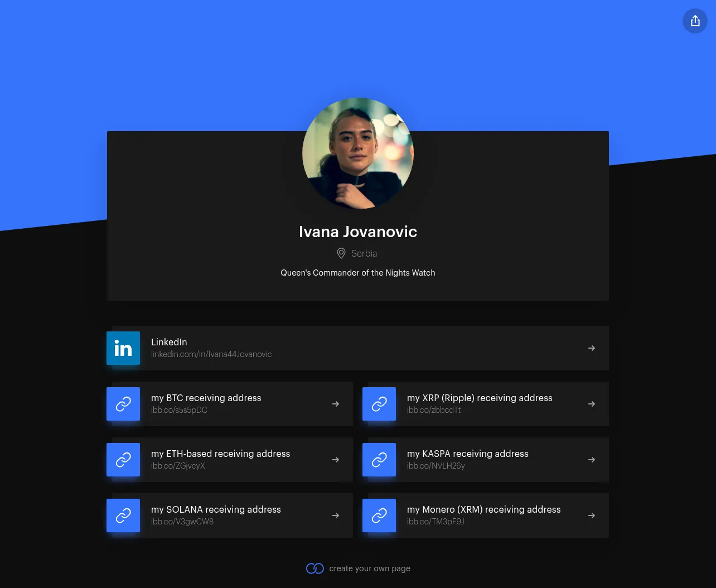This screenshot has width=716, height=588.
Task: Open the linkedin.com/in/Ivana44Jovanovic link
Action: click(211, 354)
